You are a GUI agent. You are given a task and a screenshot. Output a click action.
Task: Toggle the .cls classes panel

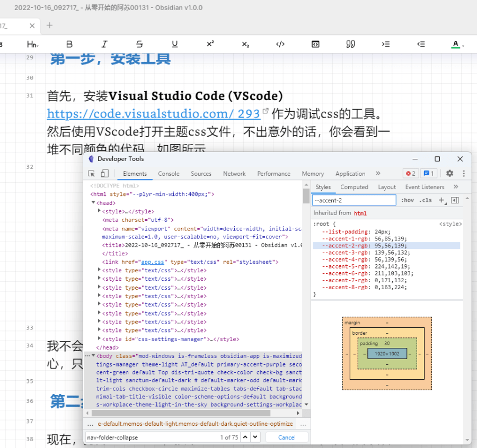[x=425, y=200]
